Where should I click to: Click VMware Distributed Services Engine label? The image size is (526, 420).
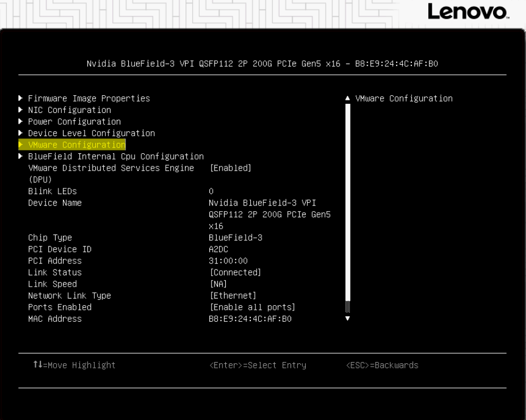(111, 174)
